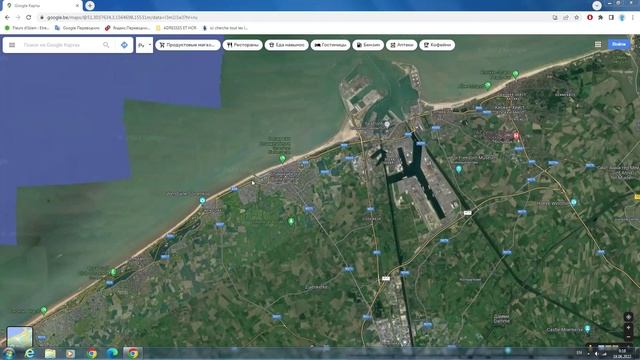Launch Internet Explorer from the taskbar
640x360 pixels.
tap(29, 353)
